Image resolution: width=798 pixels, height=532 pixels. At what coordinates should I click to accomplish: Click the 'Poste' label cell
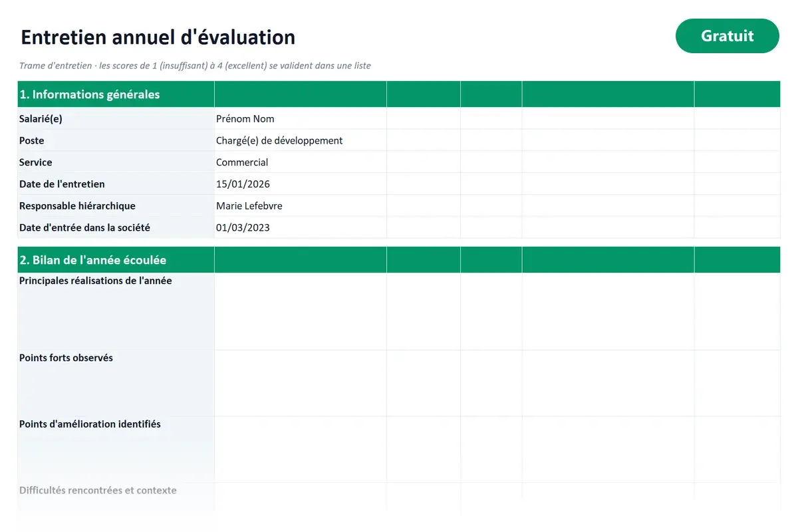(x=116, y=140)
